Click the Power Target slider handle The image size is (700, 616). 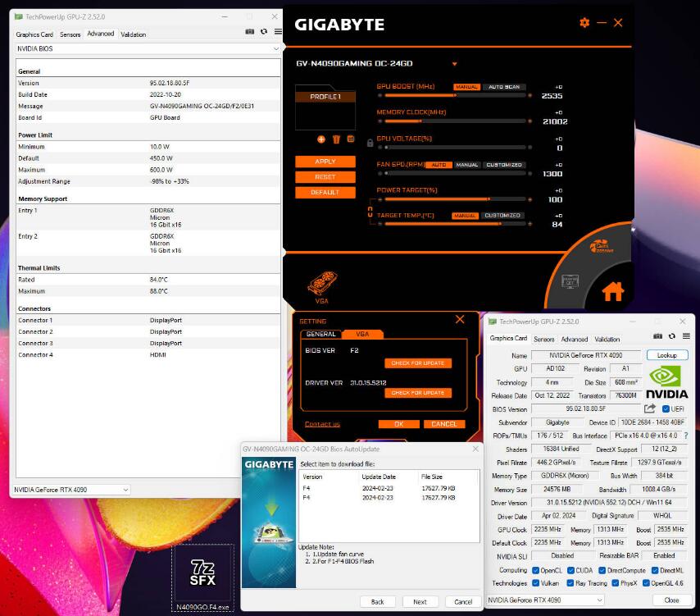click(x=490, y=198)
